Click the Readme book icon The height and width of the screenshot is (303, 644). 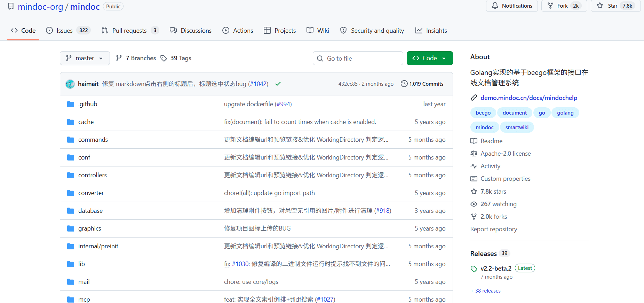(x=474, y=141)
